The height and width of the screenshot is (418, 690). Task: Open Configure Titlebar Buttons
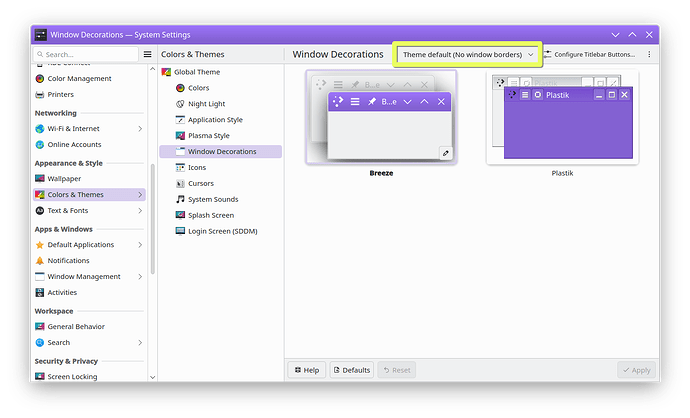pos(590,55)
